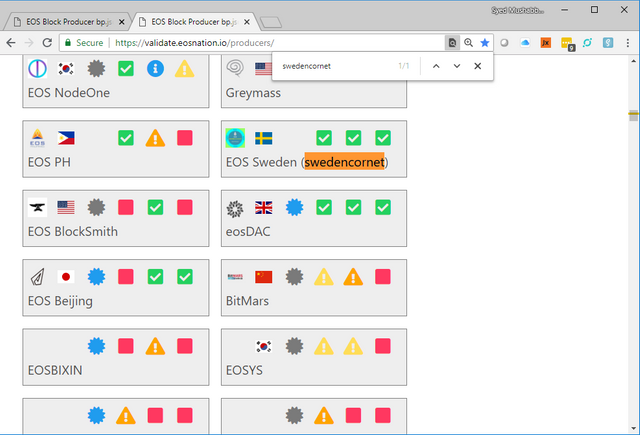This screenshot has width=640, height=435.
Task: Select the second EOS Block Producer tab
Action: click(193, 22)
